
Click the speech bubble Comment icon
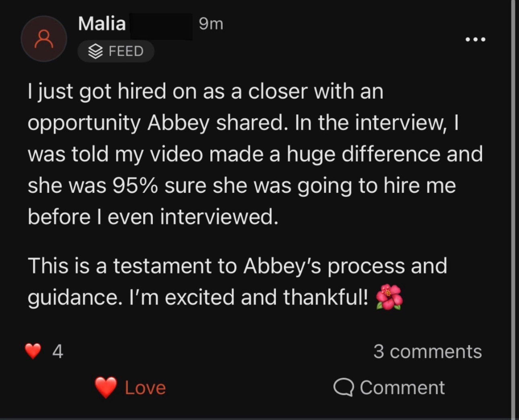[345, 387]
